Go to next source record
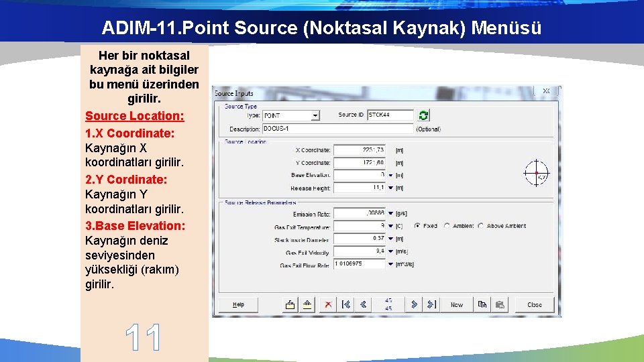 pos(414,304)
